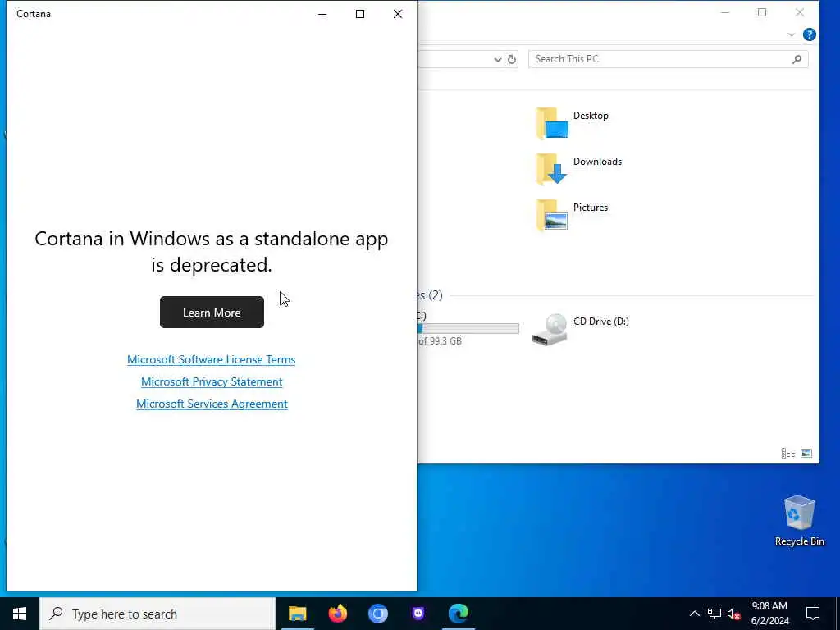Launch Firefox from the taskbar
840x630 pixels.
337,614
